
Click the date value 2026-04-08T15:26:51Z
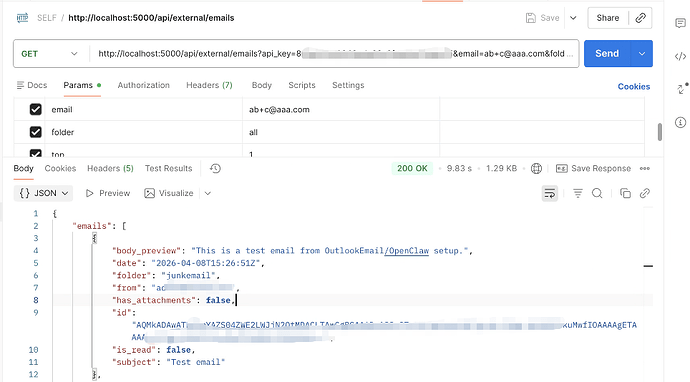(x=206, y=263)
